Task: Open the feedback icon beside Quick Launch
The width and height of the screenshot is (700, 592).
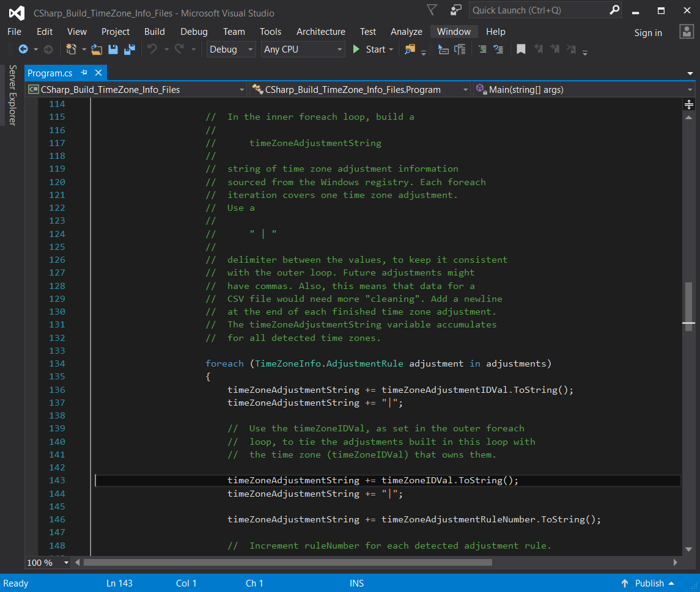Action: tap(456, 10)
